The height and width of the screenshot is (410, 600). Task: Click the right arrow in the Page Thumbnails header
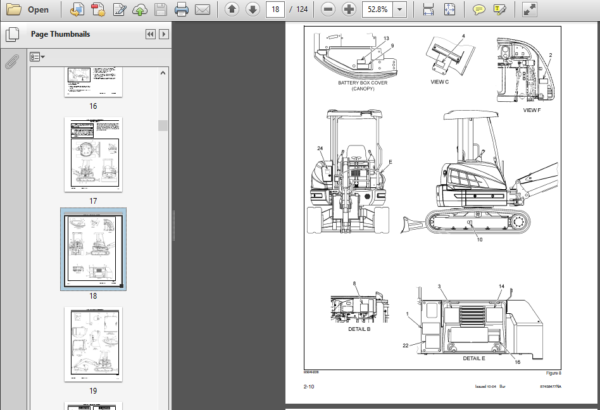pyautogui.click(x=164, y=34)
